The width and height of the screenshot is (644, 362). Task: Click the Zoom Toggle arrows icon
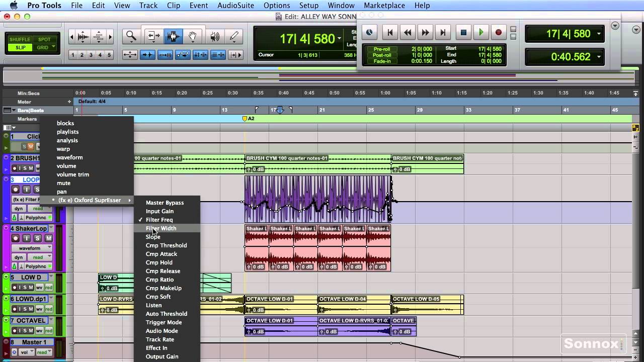click(130, 55)
